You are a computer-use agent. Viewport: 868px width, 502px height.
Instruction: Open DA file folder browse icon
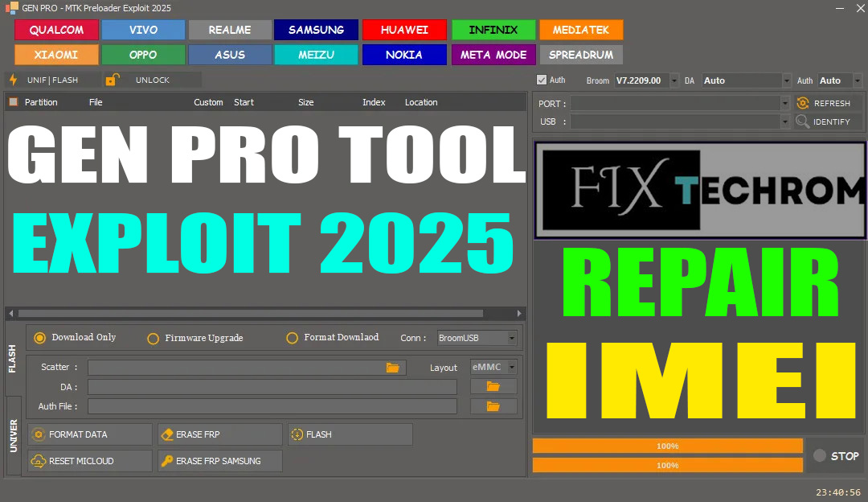coord(493,386)
